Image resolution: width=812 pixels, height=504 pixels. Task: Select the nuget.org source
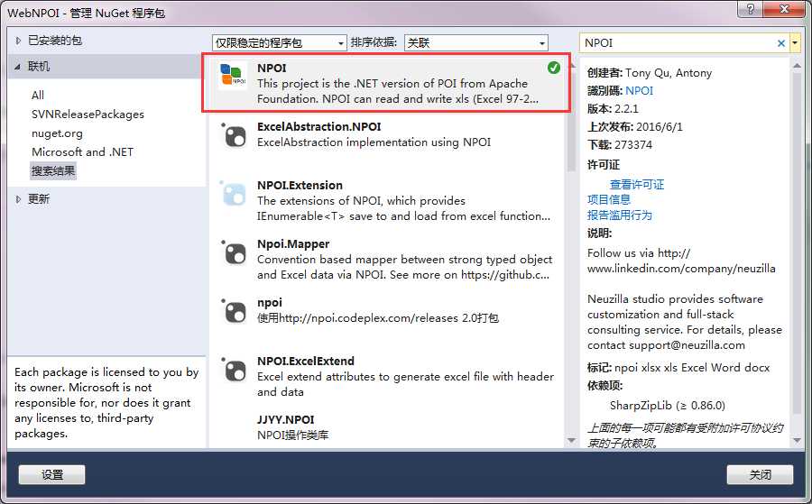pos(57,133)
